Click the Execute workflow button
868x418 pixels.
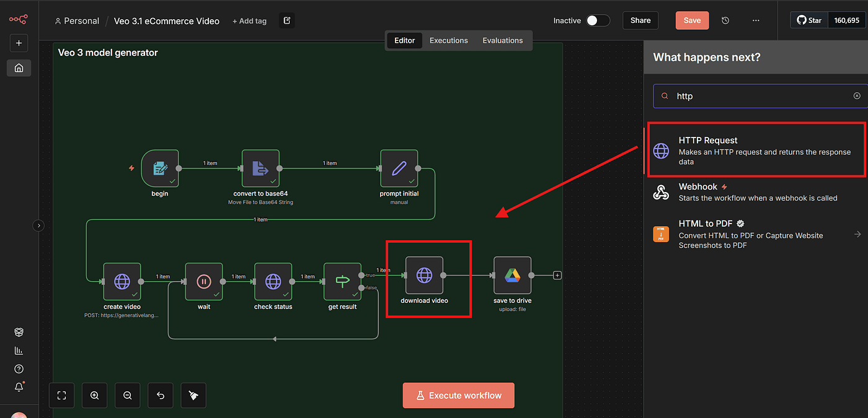[458, 395]
